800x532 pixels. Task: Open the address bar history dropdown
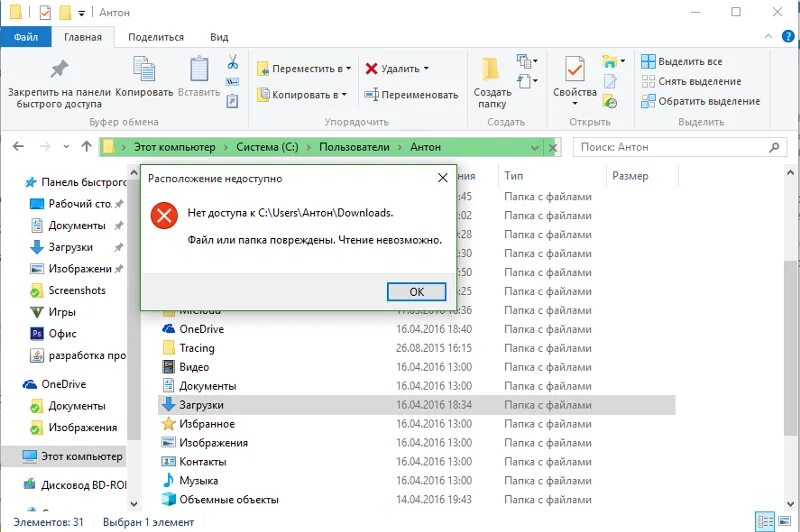pos(535,147)
